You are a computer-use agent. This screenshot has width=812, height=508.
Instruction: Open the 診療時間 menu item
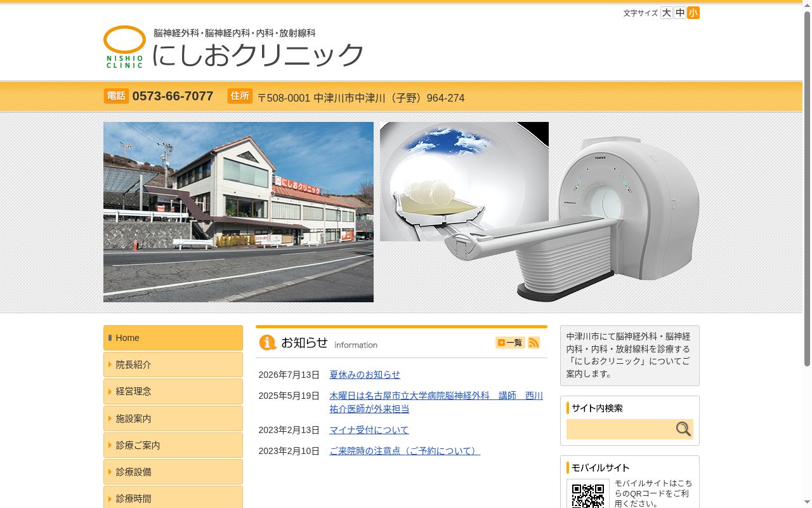tap(173, 498)
